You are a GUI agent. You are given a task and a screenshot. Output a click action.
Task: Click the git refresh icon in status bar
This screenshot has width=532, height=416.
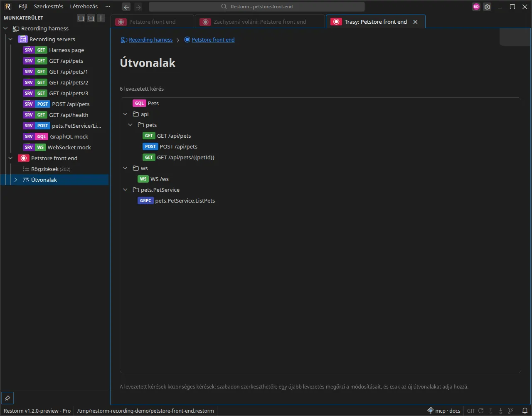tap(481, 411)
